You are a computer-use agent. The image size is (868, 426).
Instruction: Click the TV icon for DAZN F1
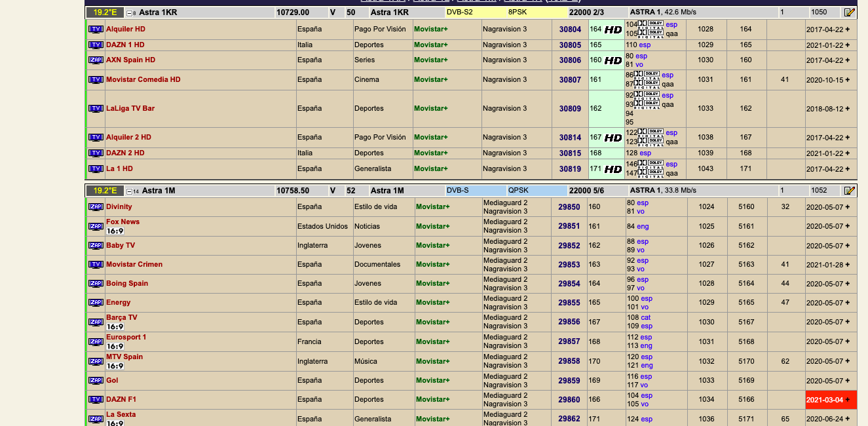tap(96, 399)
